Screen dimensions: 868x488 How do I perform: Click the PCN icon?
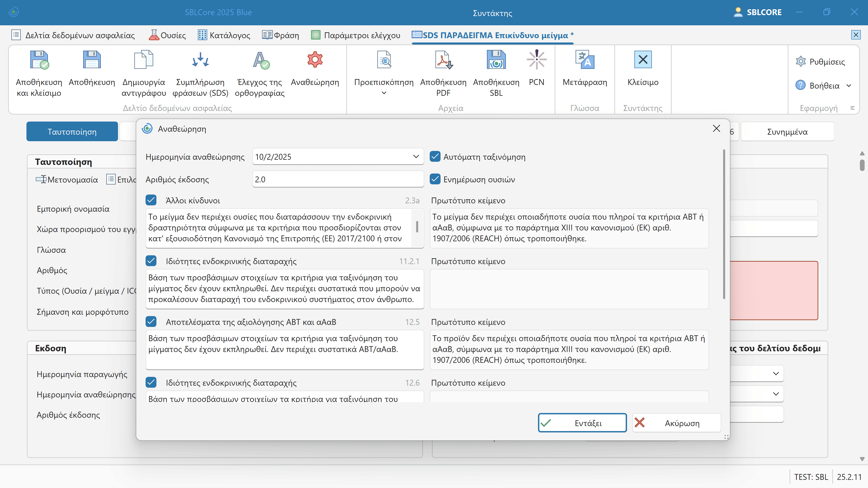tap(536, 60)
